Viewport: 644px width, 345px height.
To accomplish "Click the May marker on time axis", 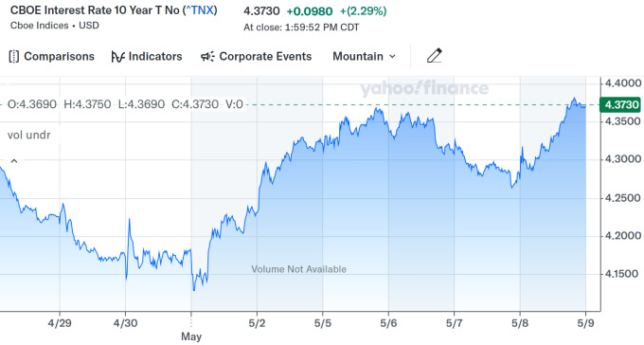I will pos(191,336).
